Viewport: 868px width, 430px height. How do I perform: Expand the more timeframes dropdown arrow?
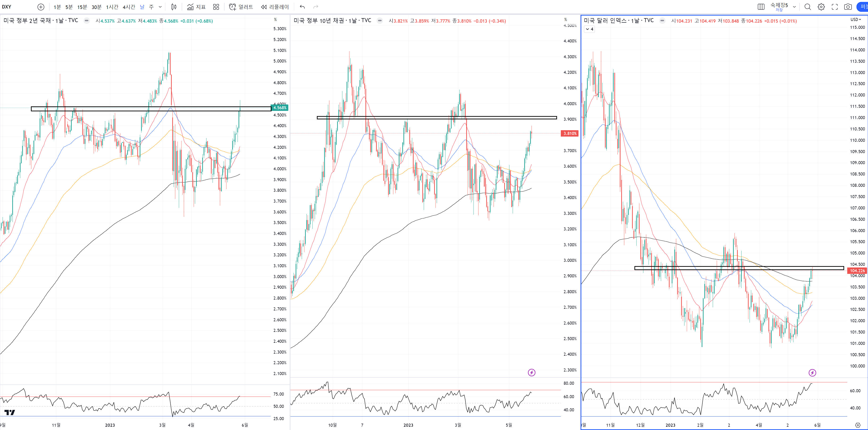160,7
